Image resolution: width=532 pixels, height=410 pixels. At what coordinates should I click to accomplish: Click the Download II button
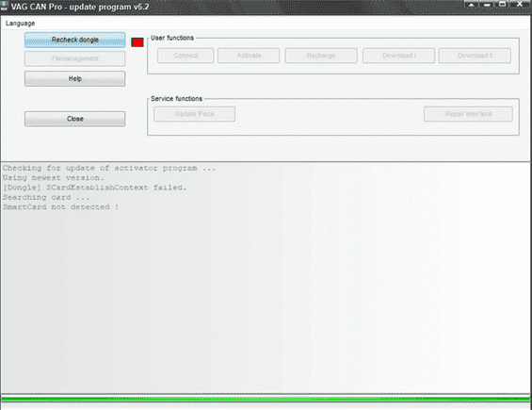coord(475,56)
